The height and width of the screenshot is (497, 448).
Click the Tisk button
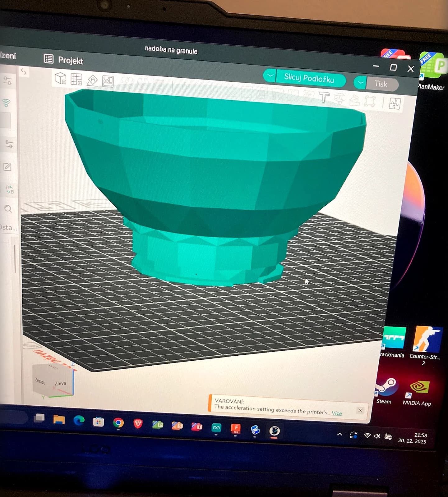tap(382, 84)
